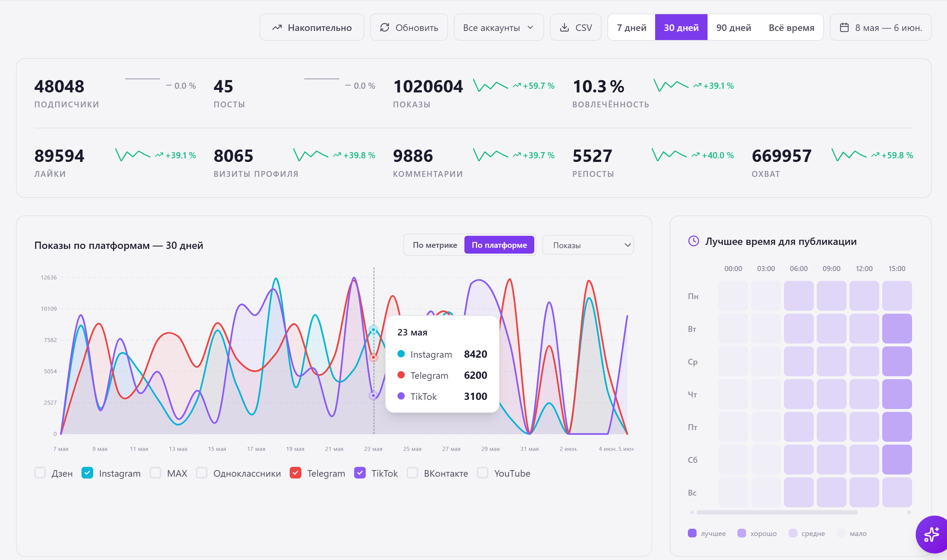The image size is (947, 560).
Task: Export data with the CSV button
Action: (576, 27)
